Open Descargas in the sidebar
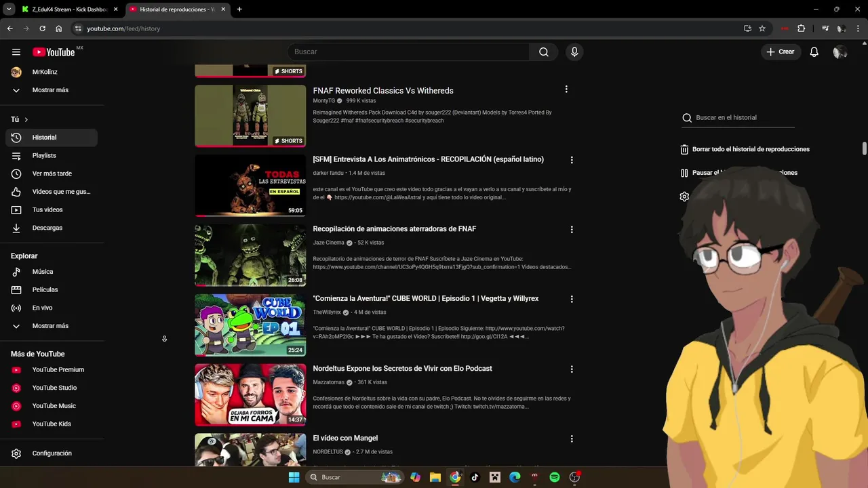Screen dimensions: 868x488 click(x=52, y=228)
